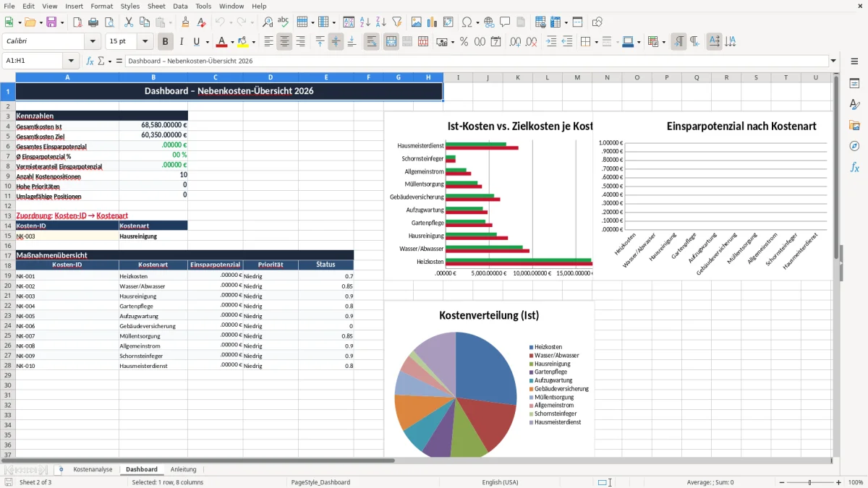Click PageStyle_Dashboard in the status bar
Viewport: 868px width, 488px height.
[320, 482]
